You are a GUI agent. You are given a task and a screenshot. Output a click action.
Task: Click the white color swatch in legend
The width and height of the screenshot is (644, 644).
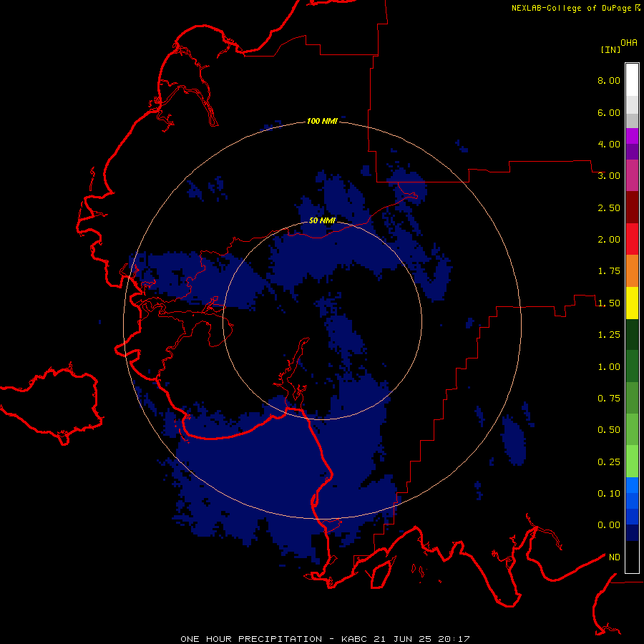[632, 80]
